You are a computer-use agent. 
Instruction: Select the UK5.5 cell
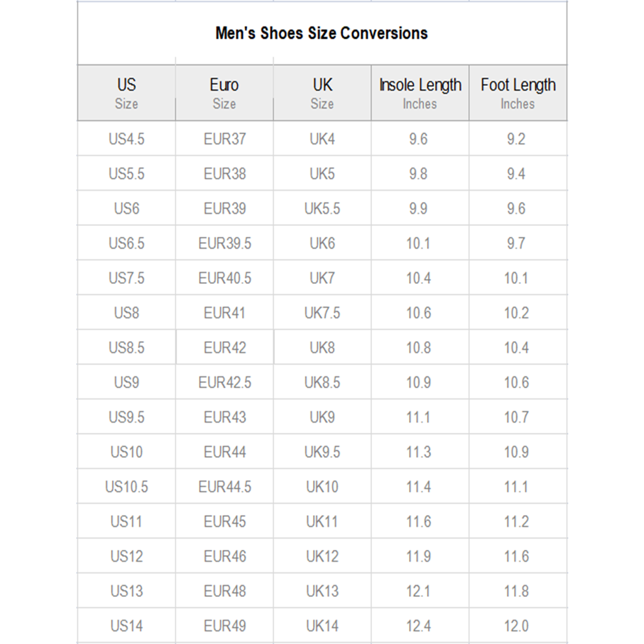323,208
